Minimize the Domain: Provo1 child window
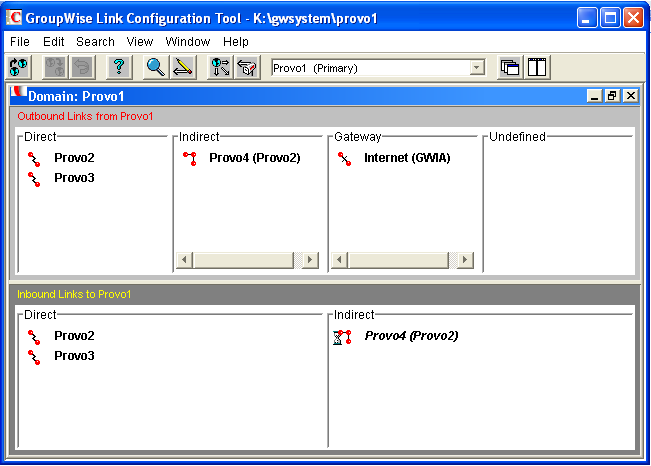Screen dimensions: 651x466 pos(595,96)
